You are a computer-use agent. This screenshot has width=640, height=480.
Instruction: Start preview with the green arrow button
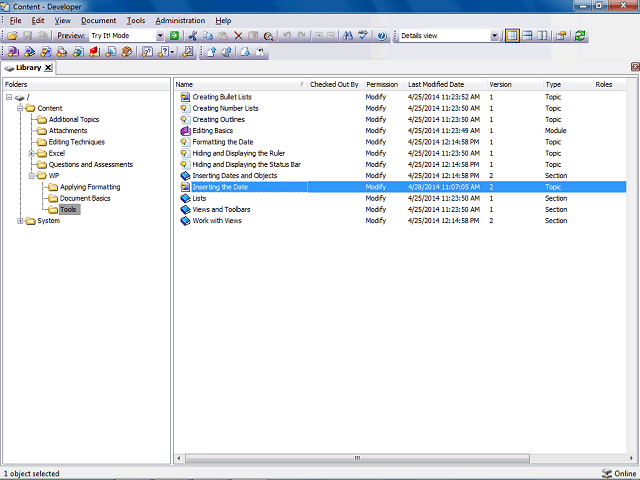coord(175,36)
